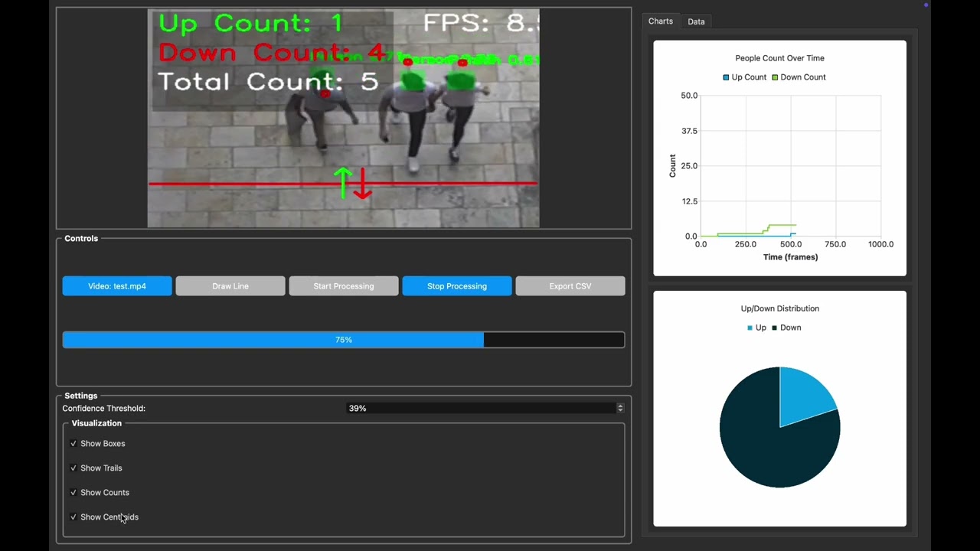This screenshot has height=551, width=980.
Task: Click the 'Down Count: 4' overlay text
Action: pyautogui.click(x=272, y=52)
